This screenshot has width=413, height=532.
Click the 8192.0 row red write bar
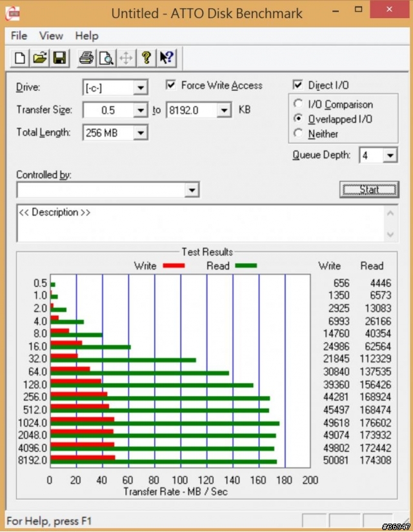click(83, 458)
